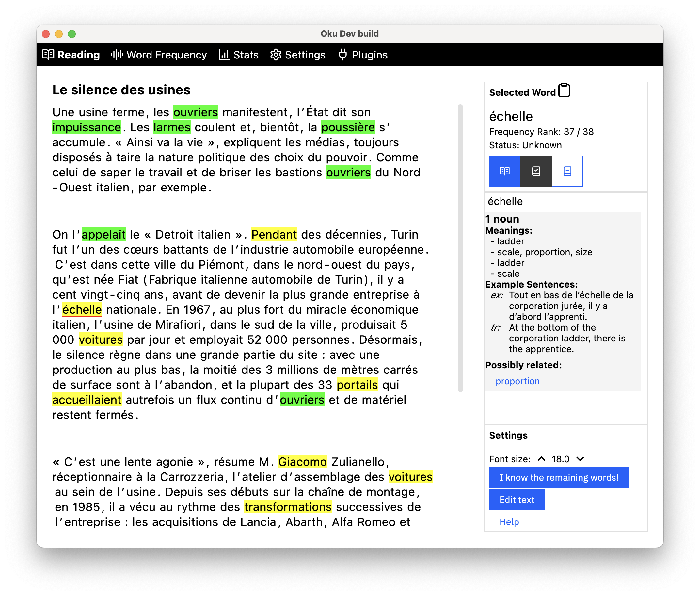Click the Edit text button
700x596 pixels.
tap(517, 499)
